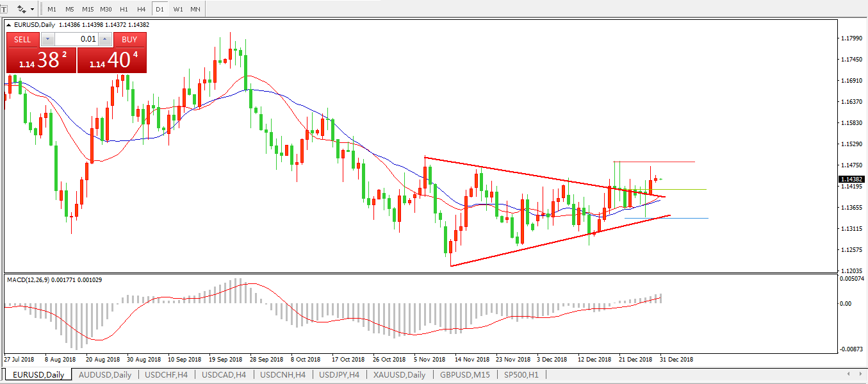Open the SP500,H1 chart tab
The width and height of the screenshot is (868, 384).
(521, 374)
